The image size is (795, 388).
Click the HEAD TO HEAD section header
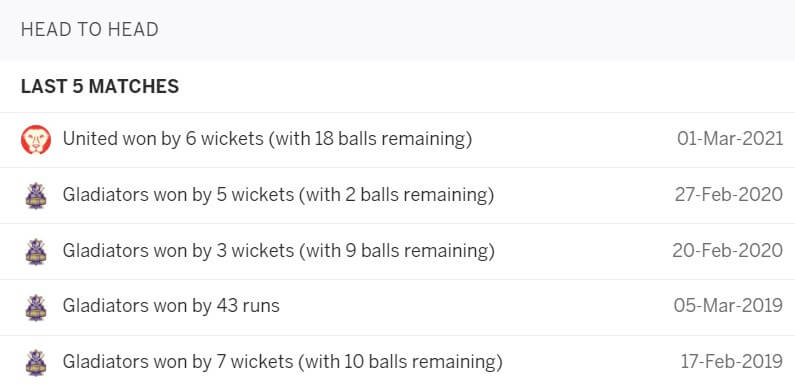pyautogui.click(x=90, y=29)
